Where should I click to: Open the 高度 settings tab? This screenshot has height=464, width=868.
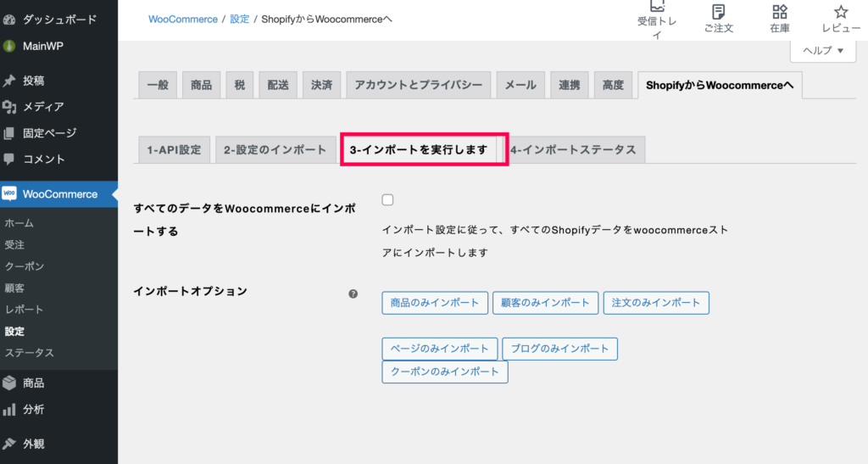[613, 86]
